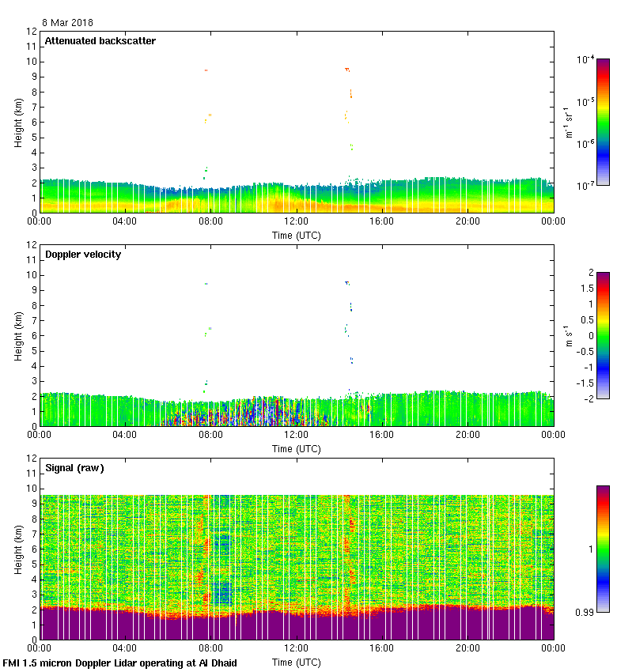Click the 20:00 tick under Signal (raw) plot
The width and height of the screenshot is (617, 672).
(467, 647)
